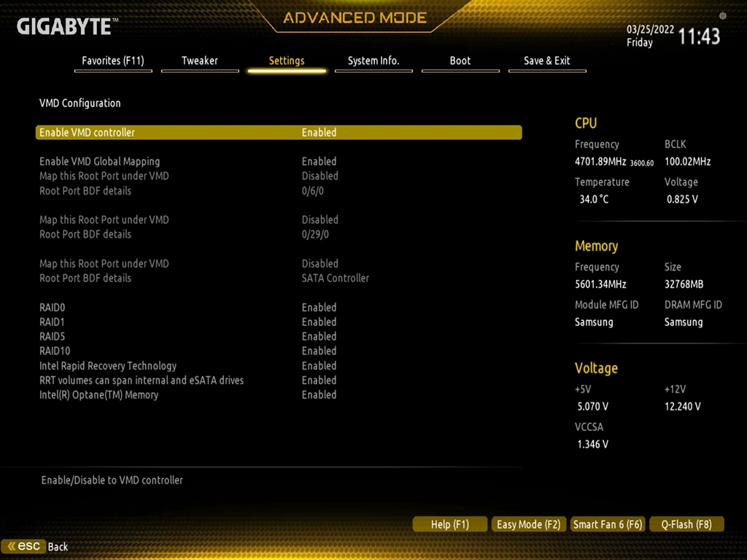Click Root Port BDF details 0/6/0
This screenshot has height=560, width=747.
pos(312,190)
